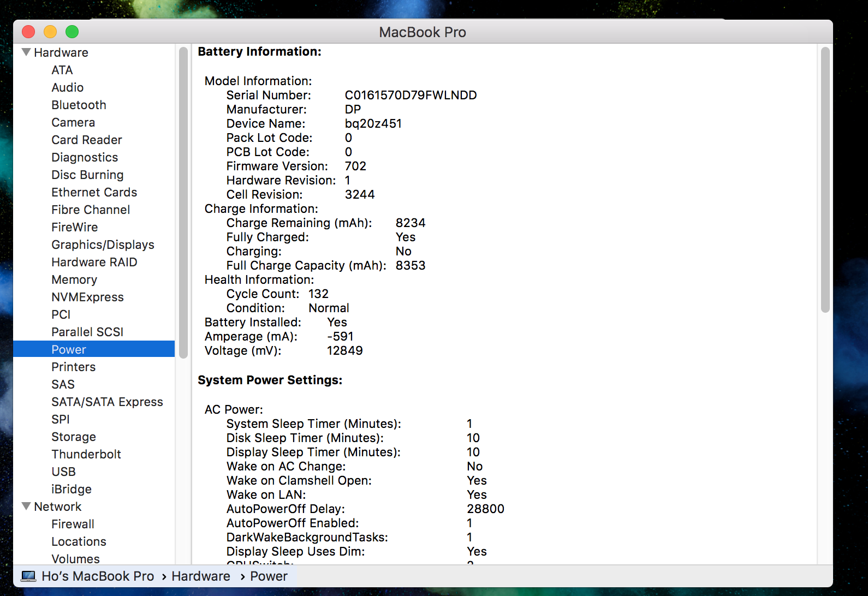Select Locations under Network

[79, 541]
